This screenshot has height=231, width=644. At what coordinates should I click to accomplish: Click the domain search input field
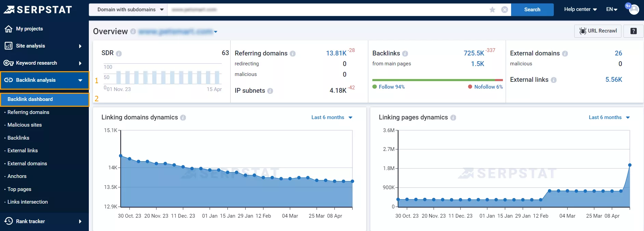328,10
